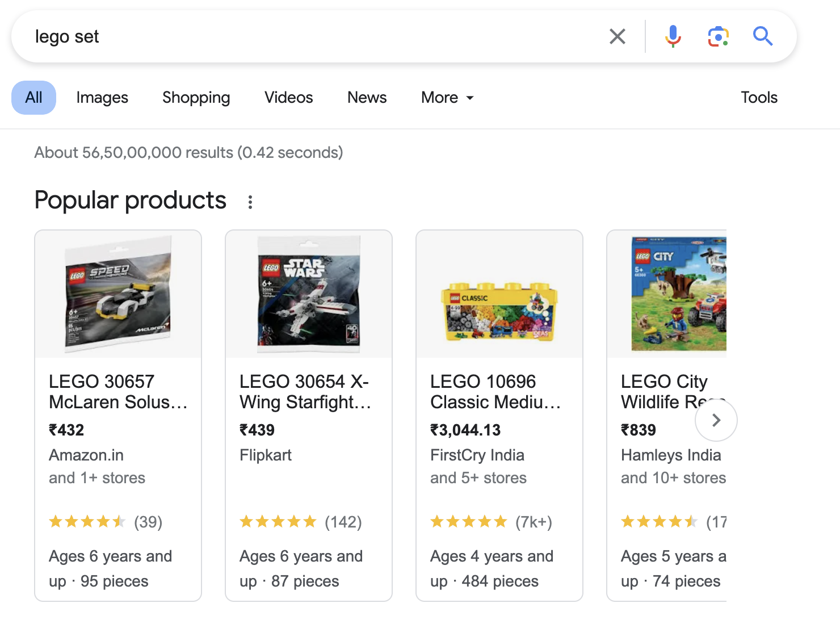
Task: Clear the search box with the X icon
Action: pyautogui.click(x=617, y=36)
